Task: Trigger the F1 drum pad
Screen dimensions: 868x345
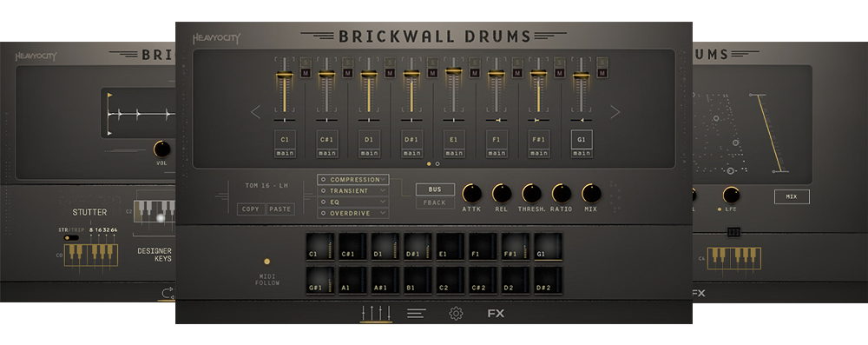Action: click(x=483, y=247)
